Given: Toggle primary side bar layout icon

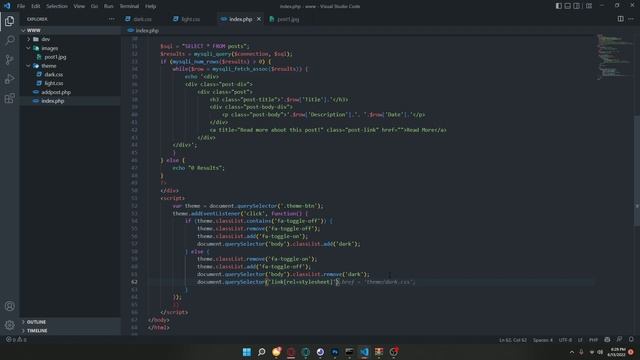Looking at the screenshot, I should [x=558, y=6].
